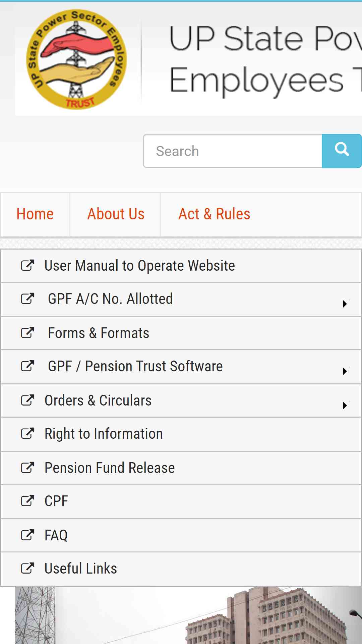Click external-link icon beside CPF
Screen dimensions: 362x644
pos(27,501)
